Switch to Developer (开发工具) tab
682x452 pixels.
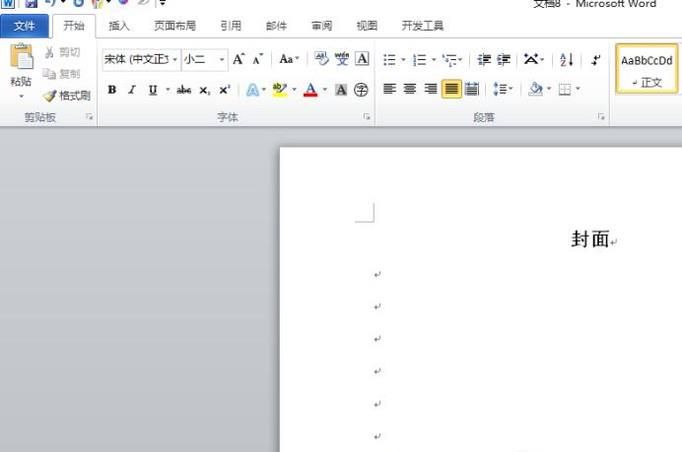(423, 26)
